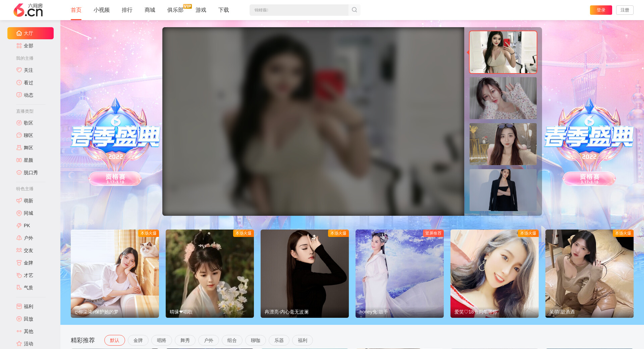Screen dimensions: 644x349
Task: Click the 6.cn site logo
Action: pos(28,10)
